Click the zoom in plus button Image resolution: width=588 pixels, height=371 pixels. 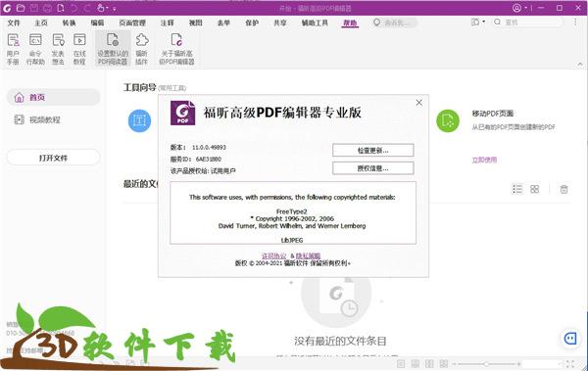[519, 364]
